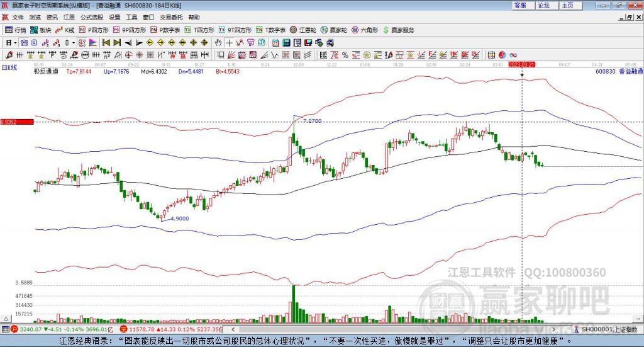Open the 工具 menu

click(x=131, y=17)
